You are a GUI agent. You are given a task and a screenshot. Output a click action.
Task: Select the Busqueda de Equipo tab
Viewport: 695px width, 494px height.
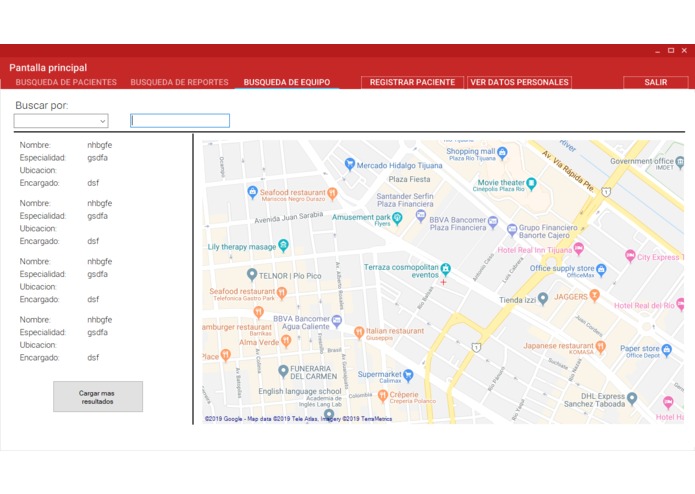click(287, 82)
